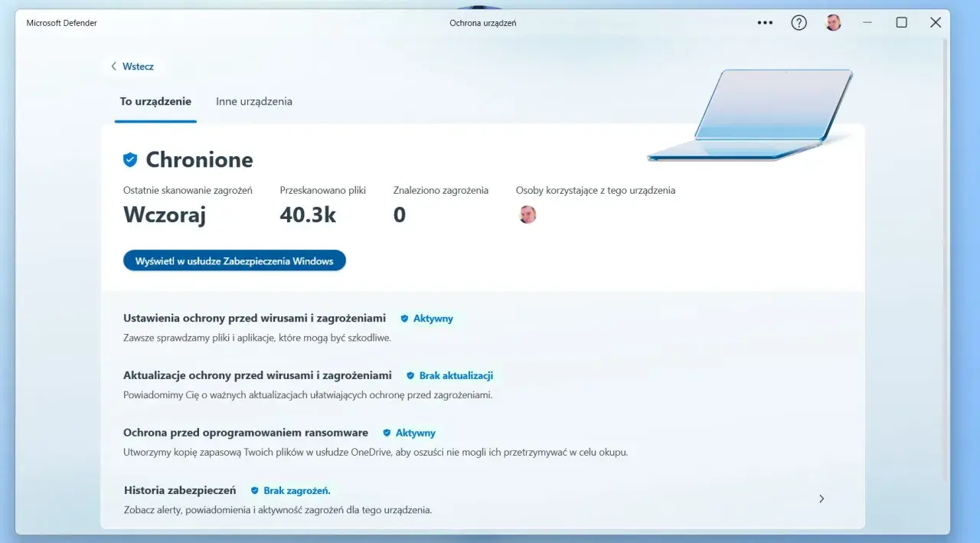The width and height of the screenshot is (980, 543).
Task: Open the three-dots more options menu
Action: [765, 23]
